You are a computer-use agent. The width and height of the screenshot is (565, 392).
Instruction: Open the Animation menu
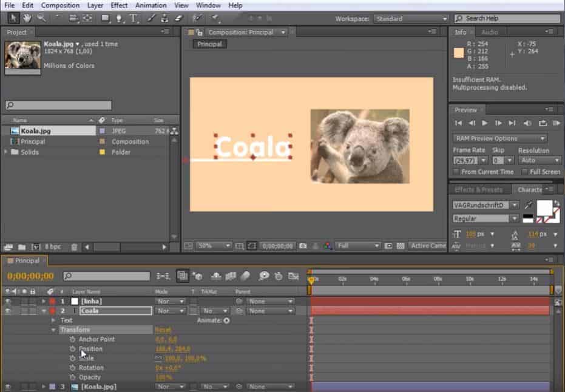[151, 5]
